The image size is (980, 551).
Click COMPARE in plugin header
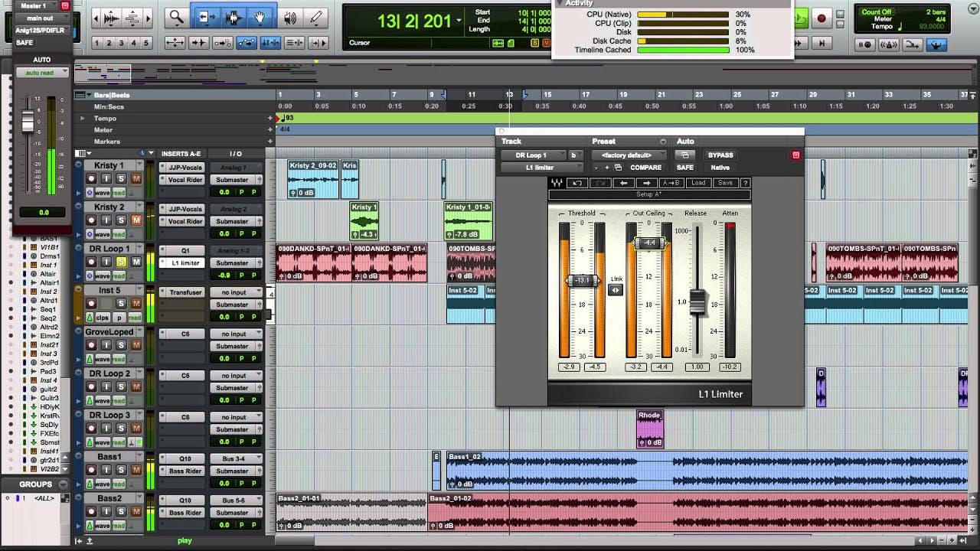tap(645, 168)
